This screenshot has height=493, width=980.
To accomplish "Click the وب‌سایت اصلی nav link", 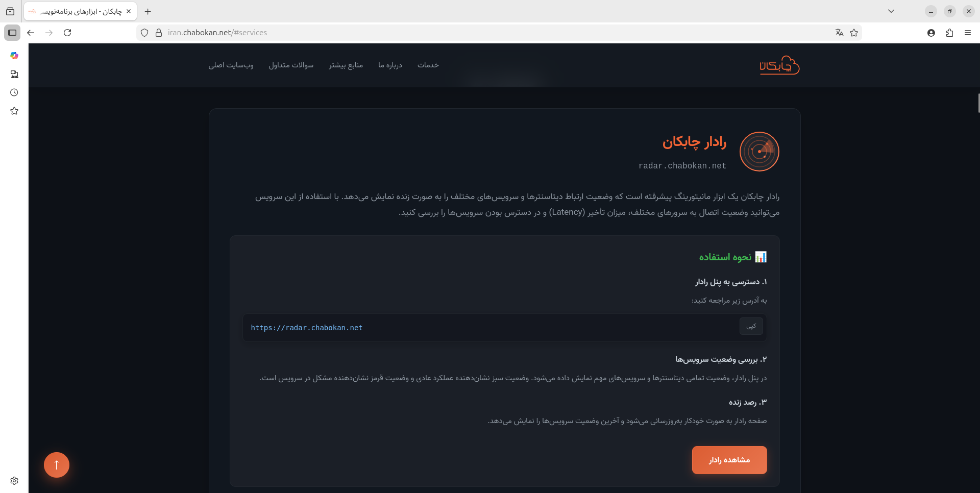I will [231, 65].
